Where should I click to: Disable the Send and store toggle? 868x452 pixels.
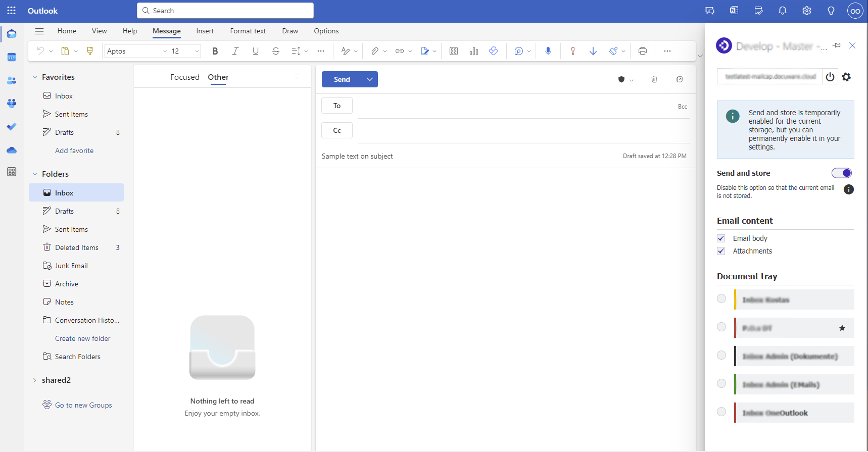pyautogui.click(x=841, y=173)
